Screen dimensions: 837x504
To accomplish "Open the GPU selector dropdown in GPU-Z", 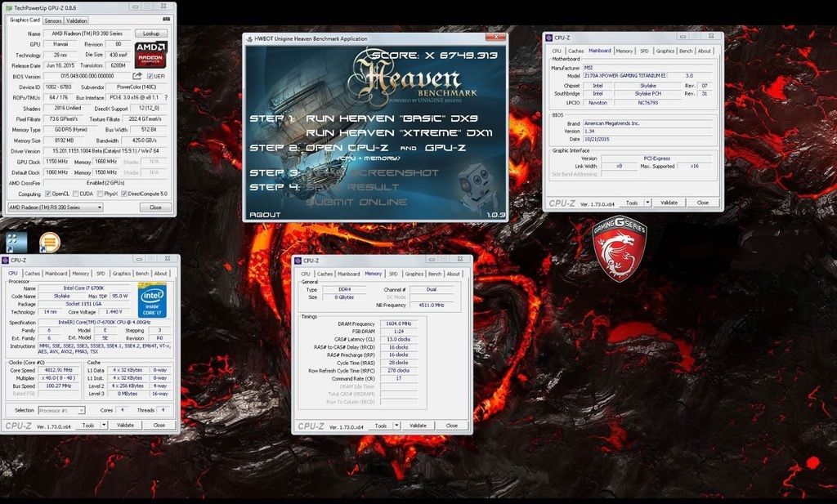I will click(56, 207).
